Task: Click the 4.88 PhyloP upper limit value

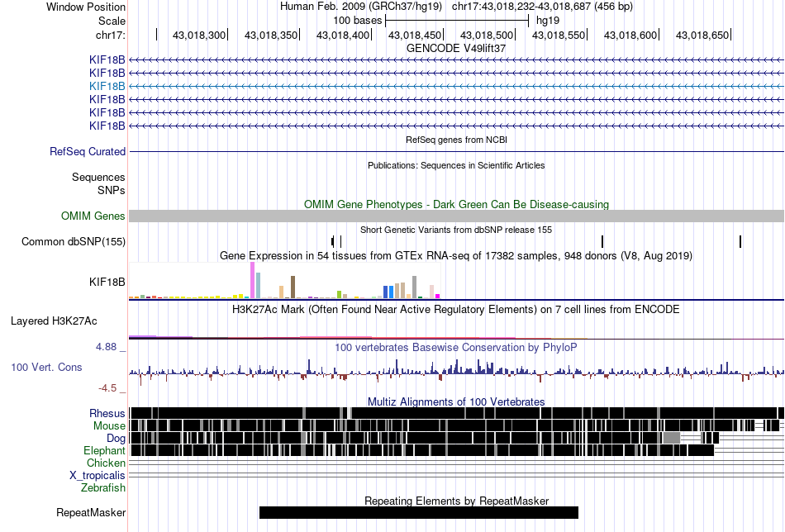Action: coord(106,347)
